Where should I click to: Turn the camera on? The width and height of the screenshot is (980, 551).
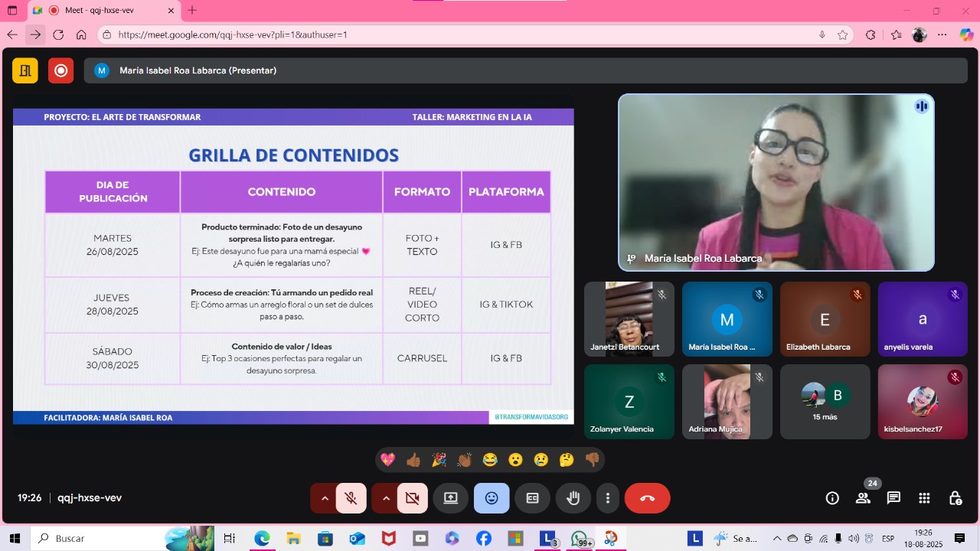(412, 498)
